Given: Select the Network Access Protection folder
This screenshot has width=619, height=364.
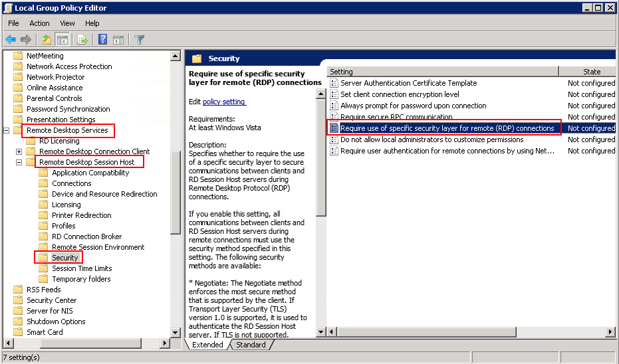Looking at the screenshot, I should (69, 66).
